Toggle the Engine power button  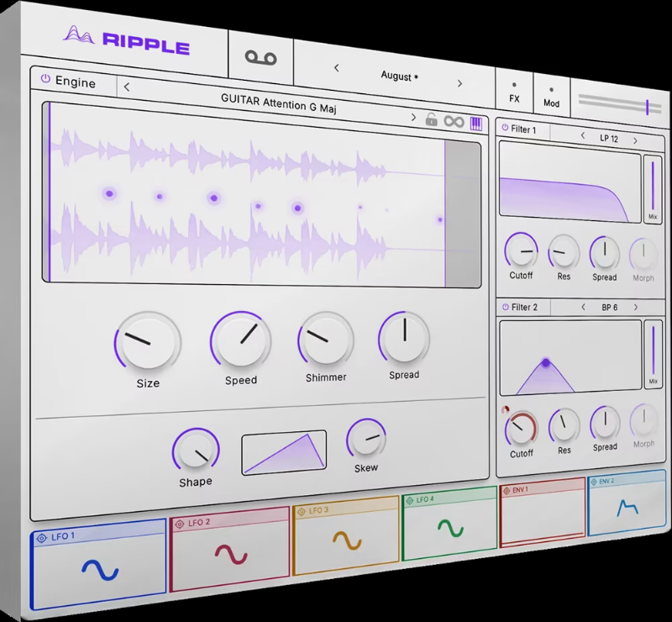click(45, 78)
